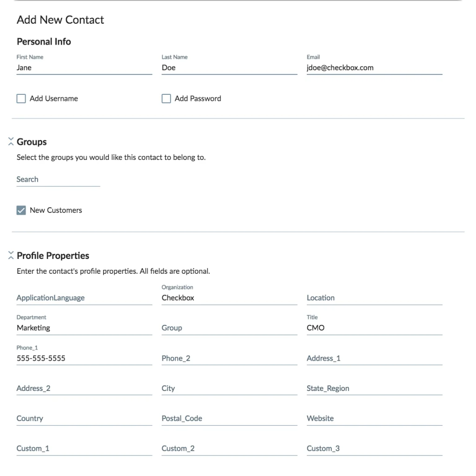
Task: Click the Location field
Action: [374, 298]
